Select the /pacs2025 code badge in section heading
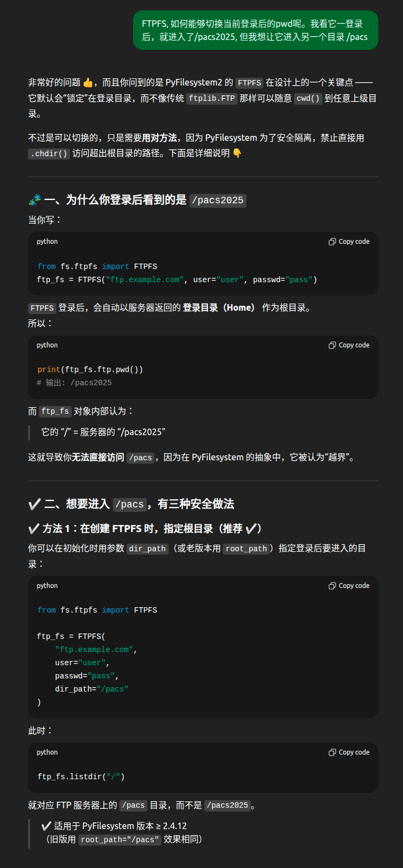Screen dimensions: 403x868 coord(218,201)
